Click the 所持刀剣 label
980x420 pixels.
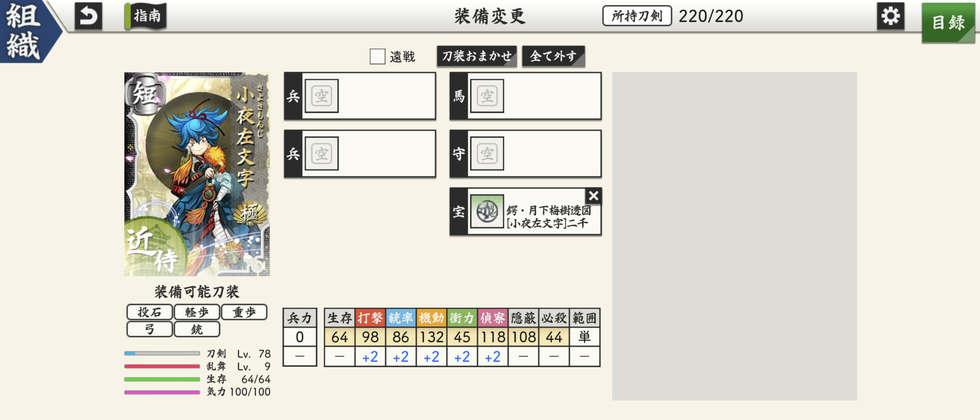tap(637, 16)
